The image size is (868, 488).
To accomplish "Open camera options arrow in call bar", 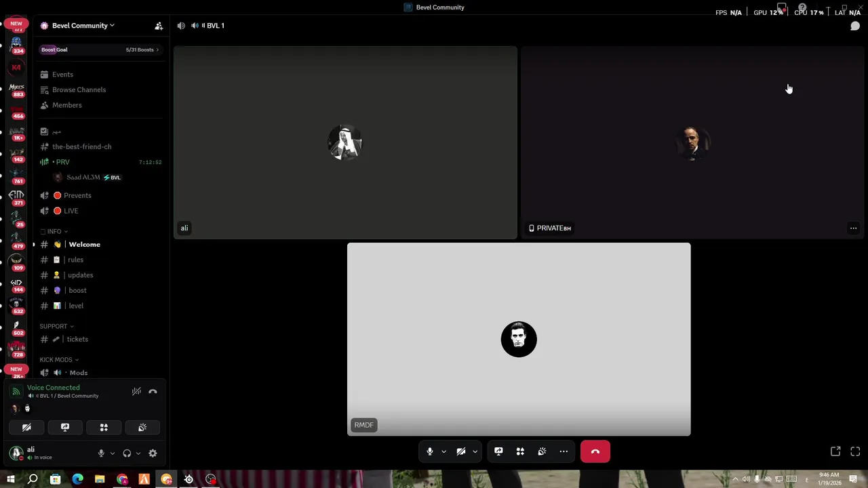I will (475, 451).
